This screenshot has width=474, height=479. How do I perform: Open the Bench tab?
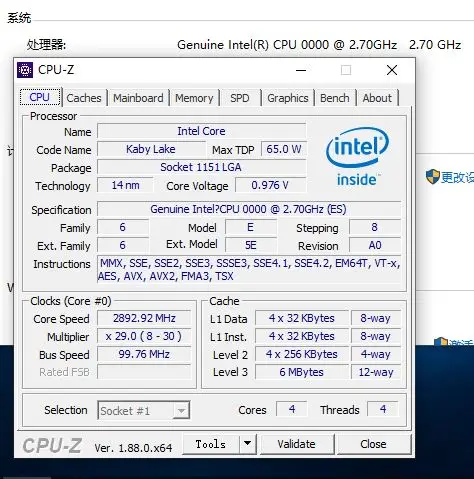tap(335, 98)
